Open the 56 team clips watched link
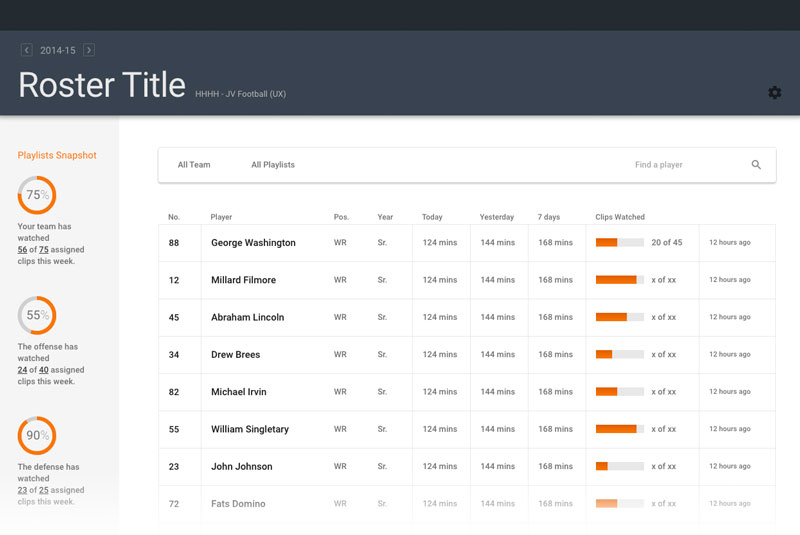800x535 pixels. (23, 250)
